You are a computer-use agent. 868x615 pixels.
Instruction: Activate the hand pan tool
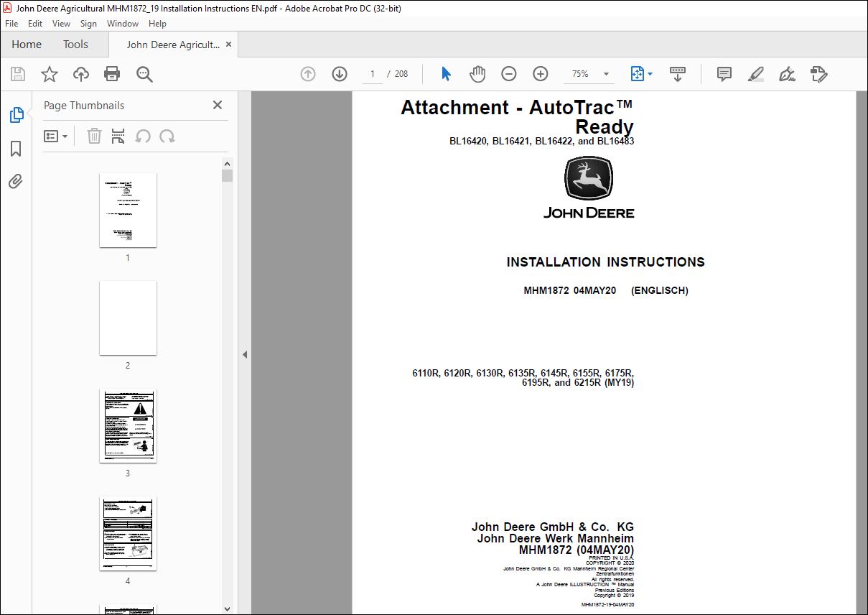[x=477, y=74]
